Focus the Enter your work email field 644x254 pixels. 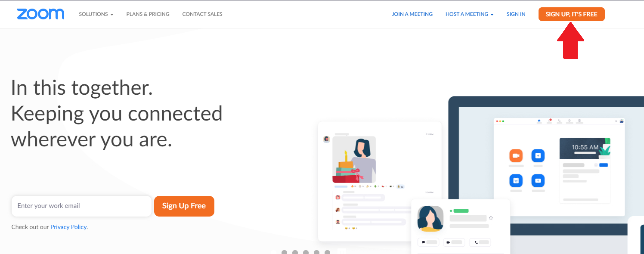coord(81,206)
